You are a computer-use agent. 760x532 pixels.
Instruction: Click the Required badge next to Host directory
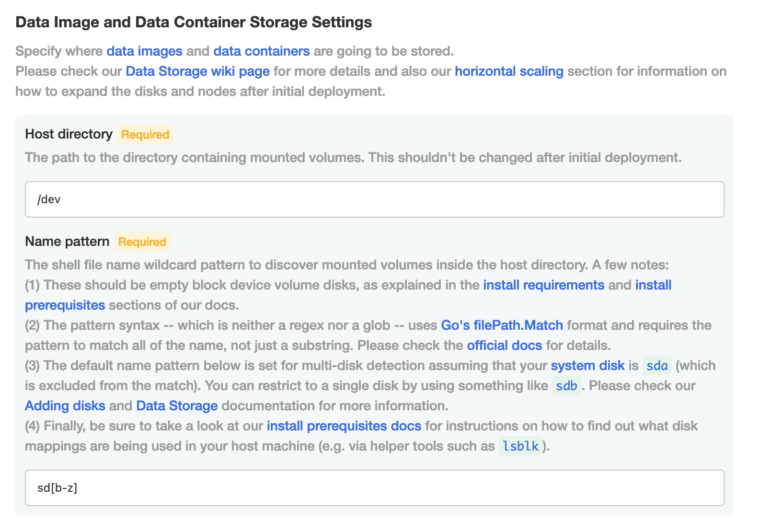pos(145,135)
